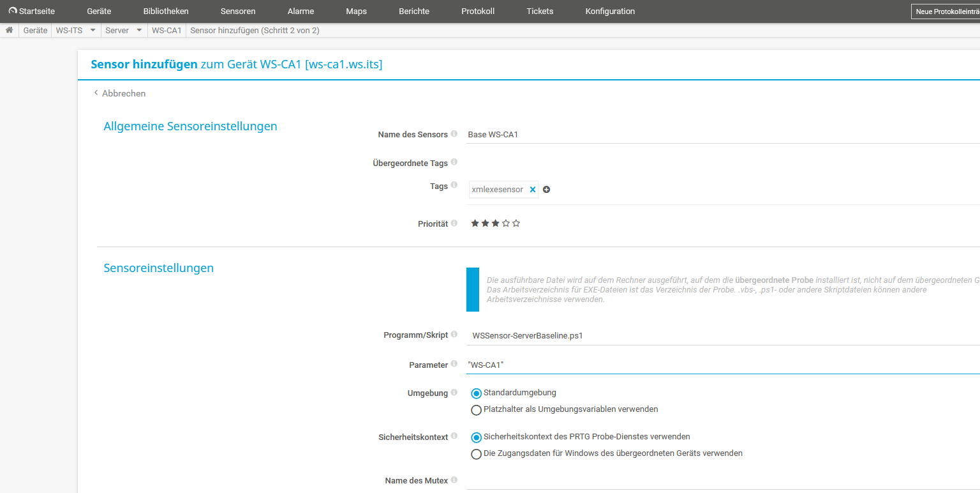
Task: Click Abbrechen to cancel
Action: pos(119,93)
